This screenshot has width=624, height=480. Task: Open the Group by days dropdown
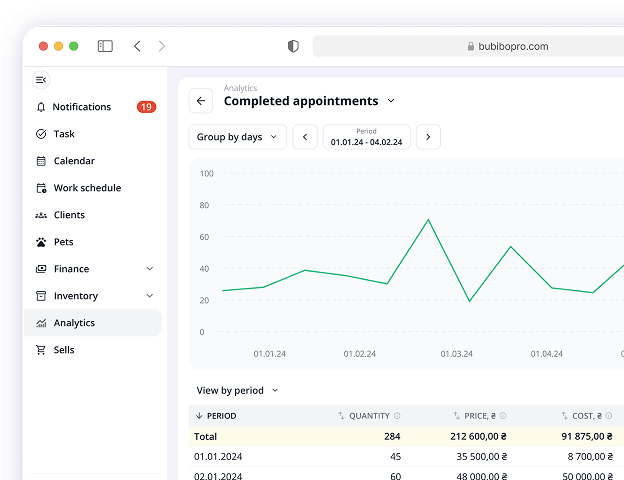pyautogui.click(x=237, y=137)
